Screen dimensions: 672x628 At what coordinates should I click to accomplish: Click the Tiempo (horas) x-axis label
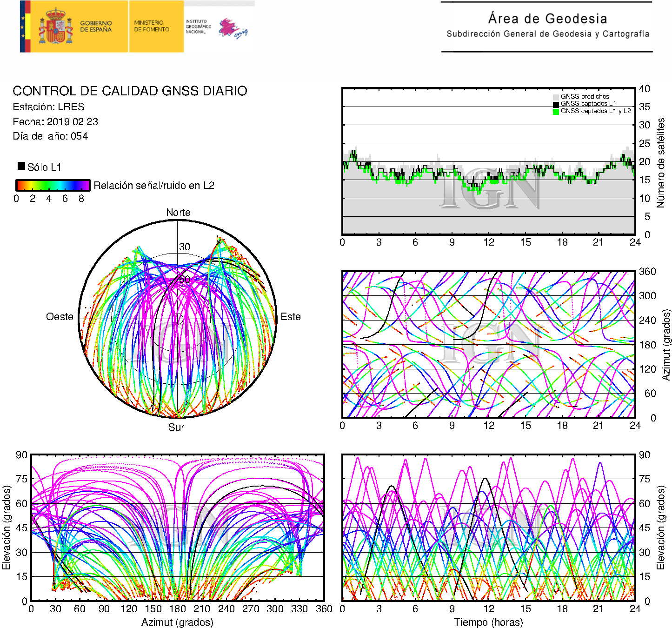point(488,622)
